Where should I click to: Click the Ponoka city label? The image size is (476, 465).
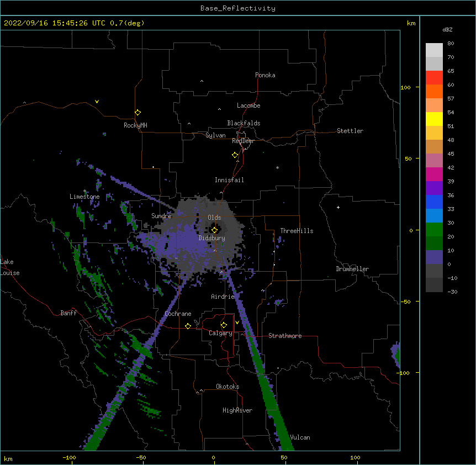[x=265, y=75]
